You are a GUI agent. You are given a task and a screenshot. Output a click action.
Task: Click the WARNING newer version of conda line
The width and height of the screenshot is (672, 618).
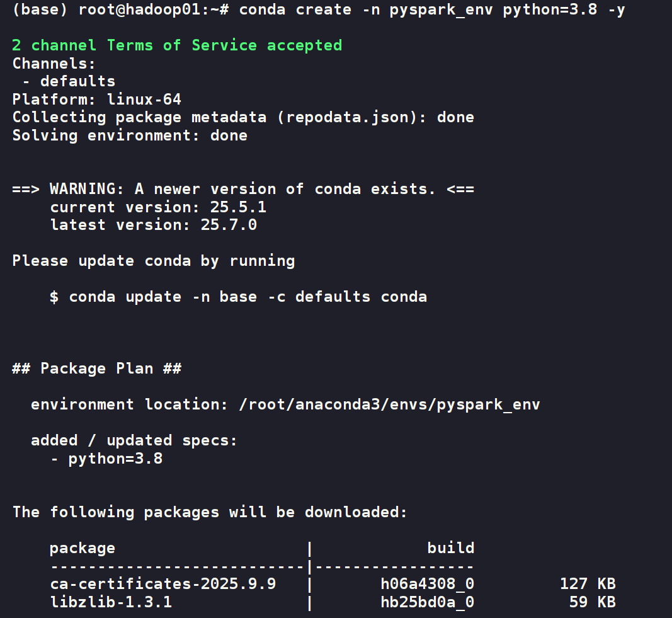point(243,189)
